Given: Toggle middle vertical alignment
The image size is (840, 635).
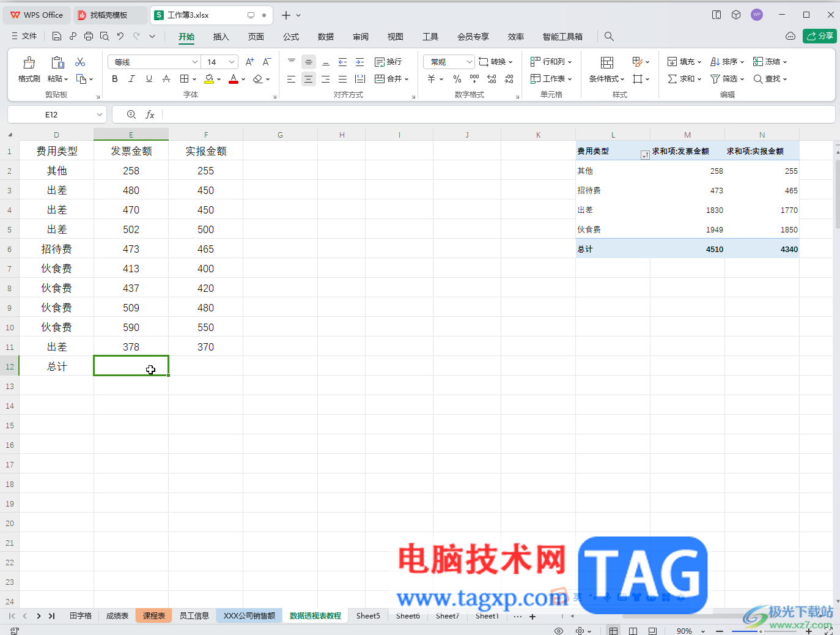Looking at the screenshot, I should tap(309, 62).
